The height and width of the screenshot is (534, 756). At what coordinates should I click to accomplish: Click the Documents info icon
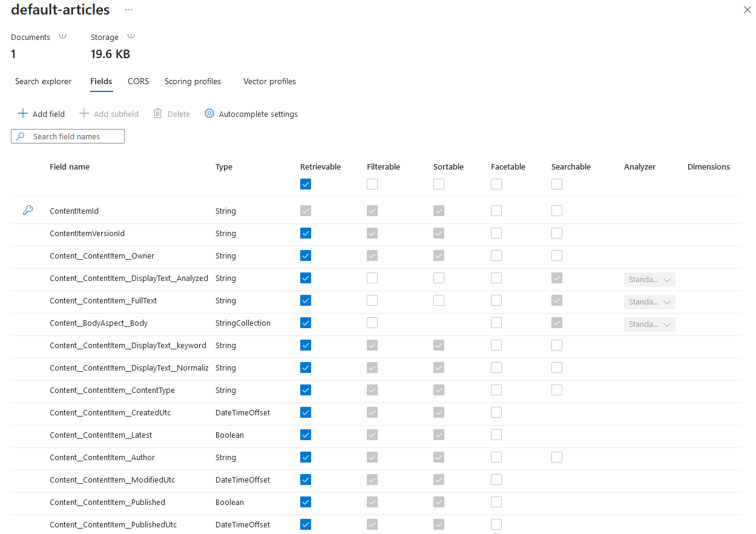pos(62,36)
